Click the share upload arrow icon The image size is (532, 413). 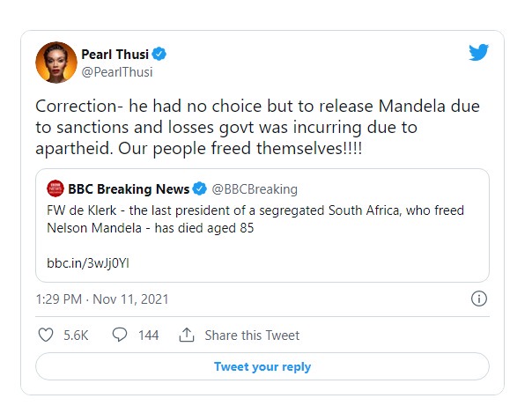pyautogui.click(x=187, y=335)
